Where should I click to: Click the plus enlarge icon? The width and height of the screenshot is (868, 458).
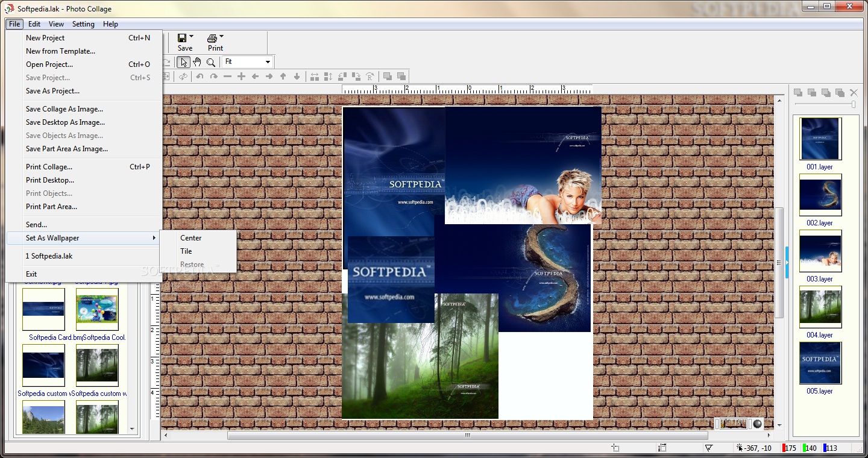[241, 77]
